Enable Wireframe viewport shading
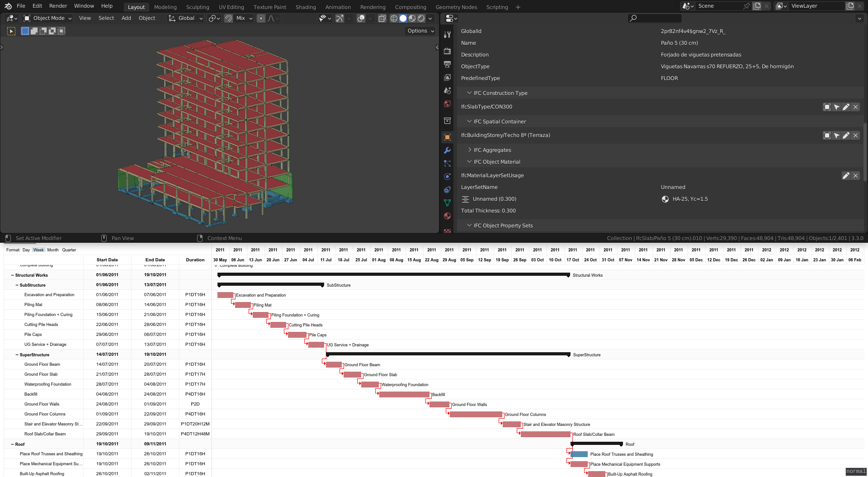The image size is (868, 477). [x=394, y=18]
